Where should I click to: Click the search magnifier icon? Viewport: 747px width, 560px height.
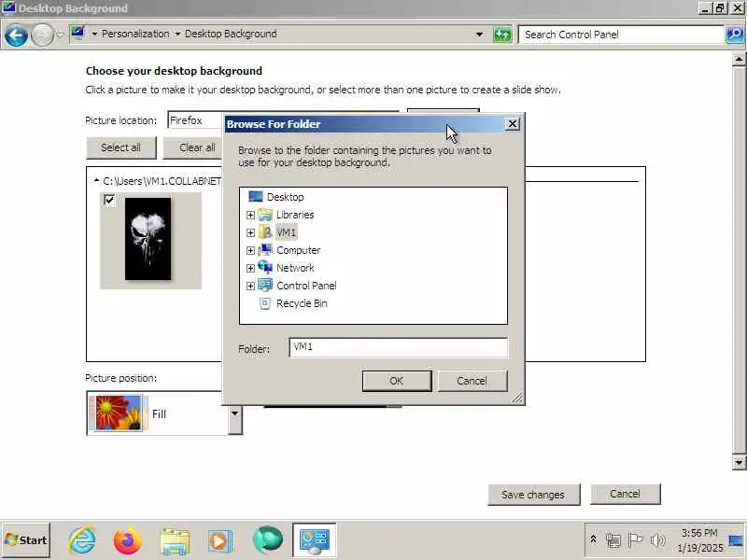(x=735, y=35)
